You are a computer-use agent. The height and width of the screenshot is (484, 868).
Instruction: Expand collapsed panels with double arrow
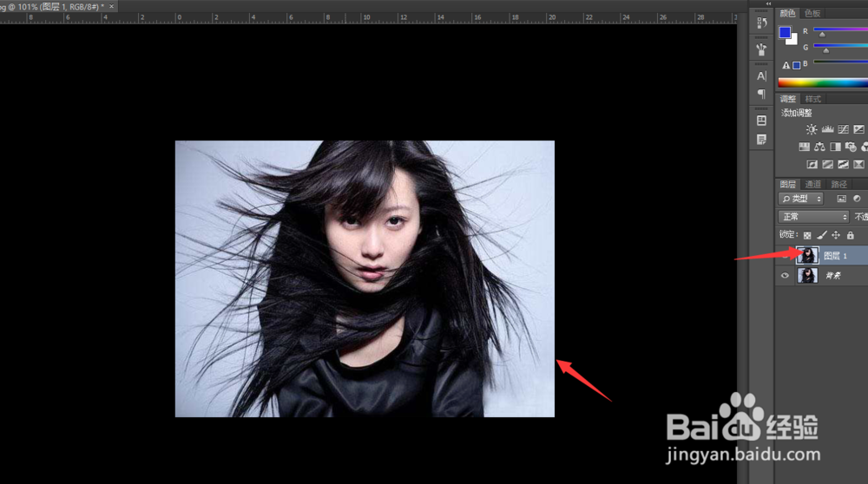pyautogui.click(x=768, y=3)
